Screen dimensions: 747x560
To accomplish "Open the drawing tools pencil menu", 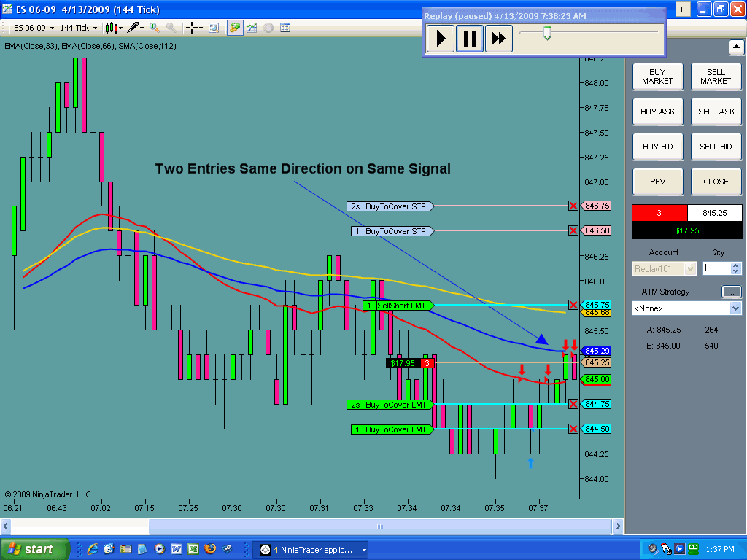I will tap(135, 28).
